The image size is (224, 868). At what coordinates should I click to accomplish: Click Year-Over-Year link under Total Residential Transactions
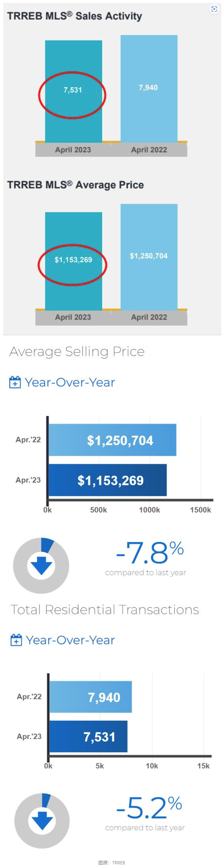(70, 640)
